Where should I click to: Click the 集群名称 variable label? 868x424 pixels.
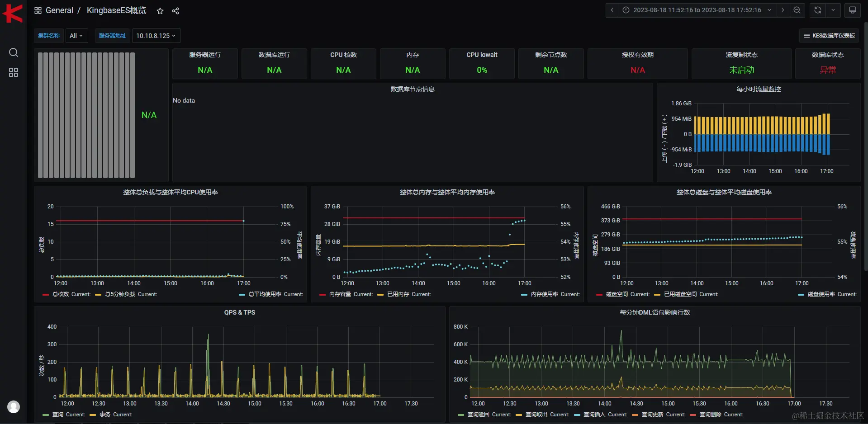click(x=49, y=36)
